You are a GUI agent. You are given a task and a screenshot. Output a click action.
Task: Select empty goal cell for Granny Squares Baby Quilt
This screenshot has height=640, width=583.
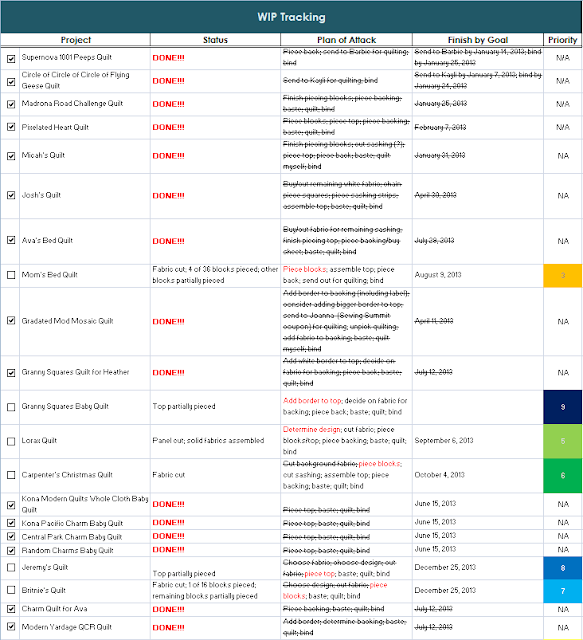[x=478, y=407]
